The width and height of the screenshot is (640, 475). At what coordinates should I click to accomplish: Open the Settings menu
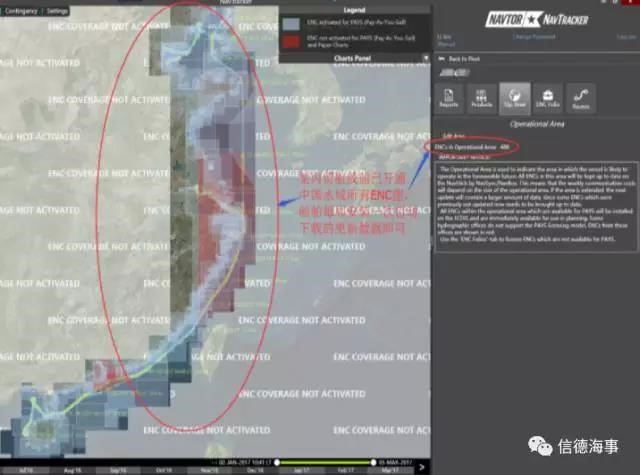coord(58,11)
